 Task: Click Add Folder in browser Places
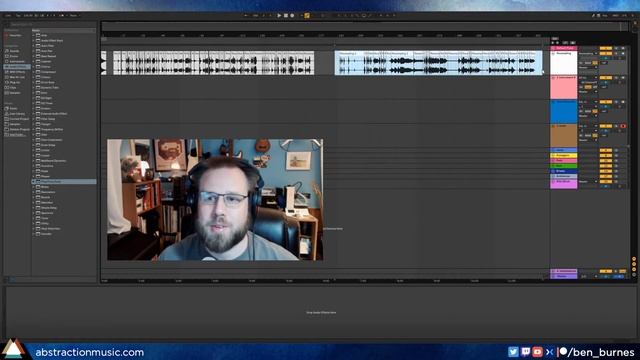16,135
